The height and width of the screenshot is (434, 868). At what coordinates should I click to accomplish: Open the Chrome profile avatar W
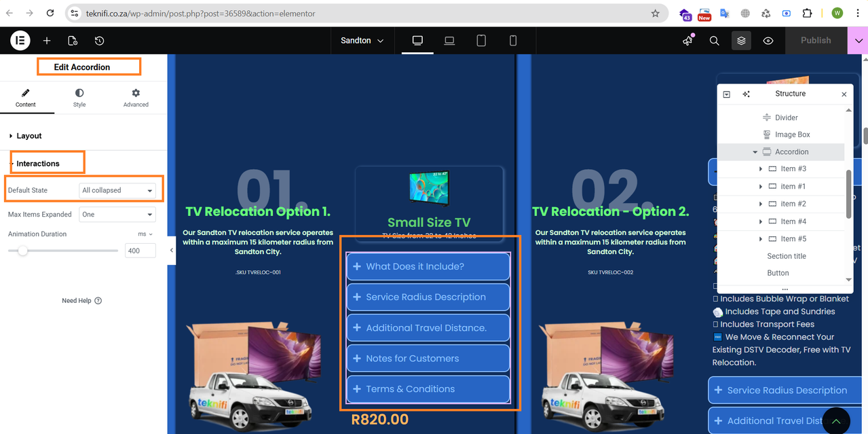coord(837,13)
